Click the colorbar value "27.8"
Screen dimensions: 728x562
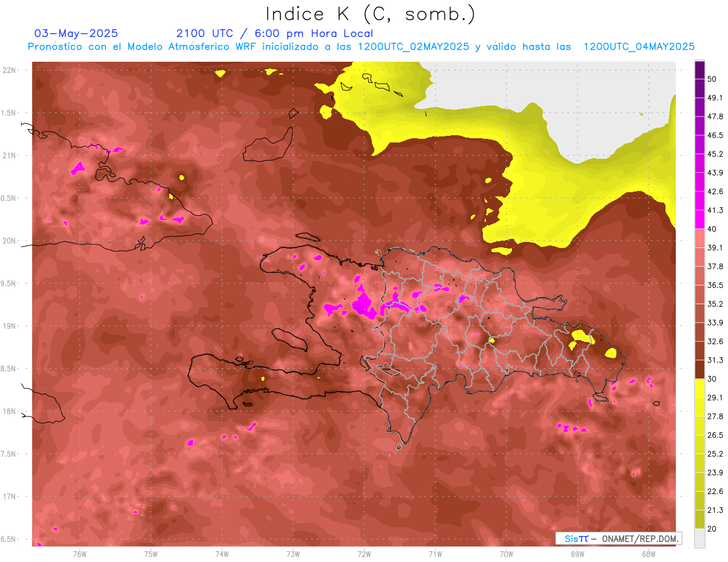[x=715, y=416]
